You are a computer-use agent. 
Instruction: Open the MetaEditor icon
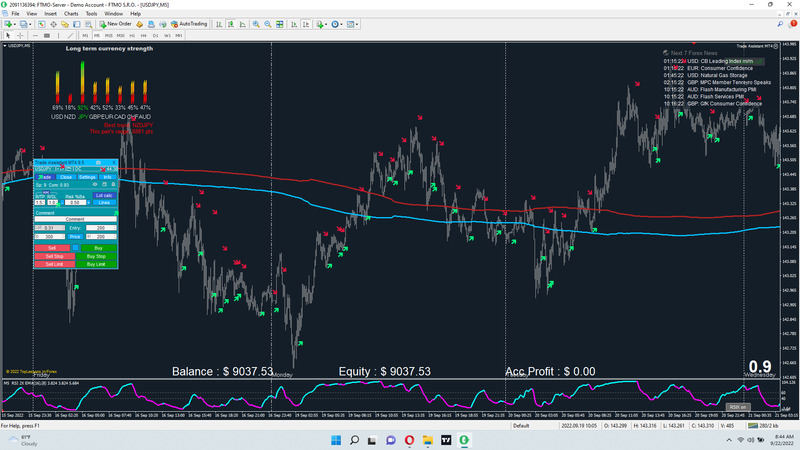139,24
